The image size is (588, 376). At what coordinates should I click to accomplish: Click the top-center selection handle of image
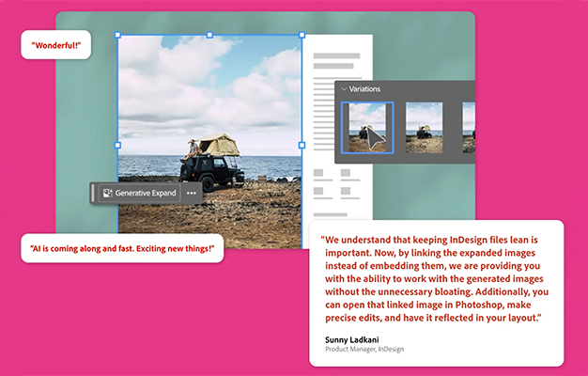(x=209, y=35)
